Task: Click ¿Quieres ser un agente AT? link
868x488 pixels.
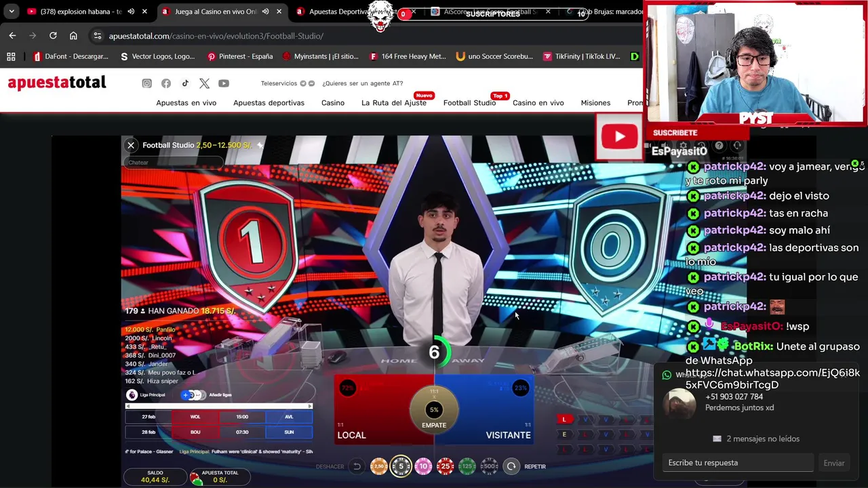Action: [x=363, y=83]
